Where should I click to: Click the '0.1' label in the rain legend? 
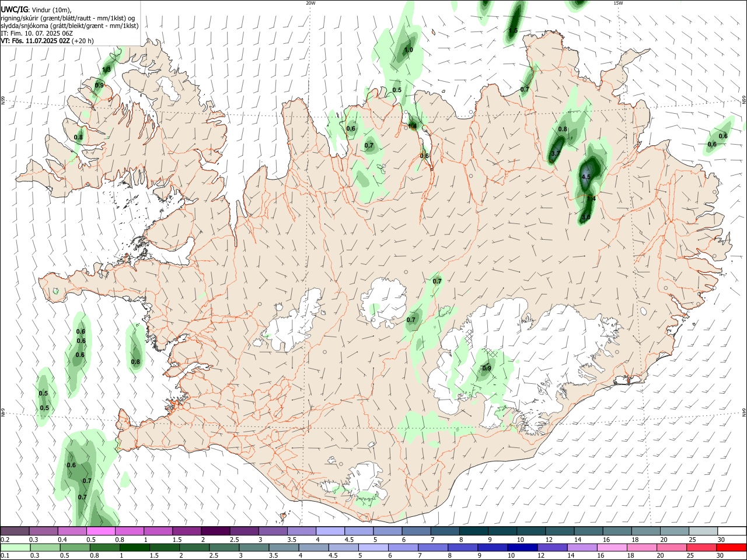click(5, 556)
